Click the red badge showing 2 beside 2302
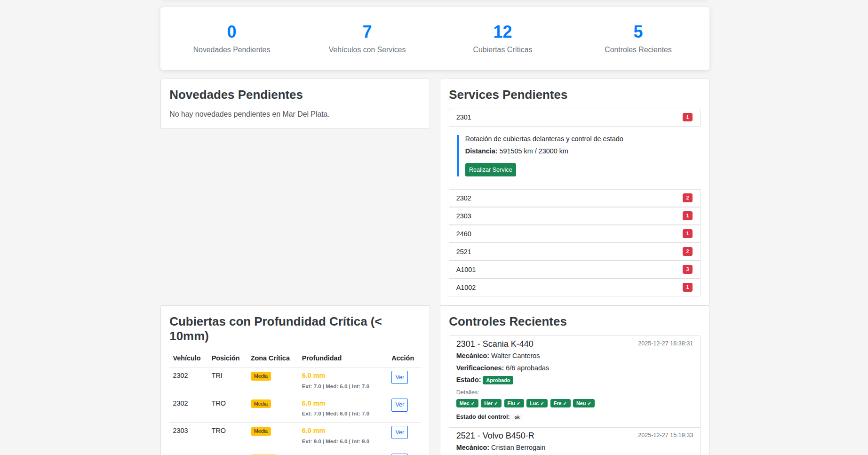Screen dimensions: 868x455 (x=687, y=198)
